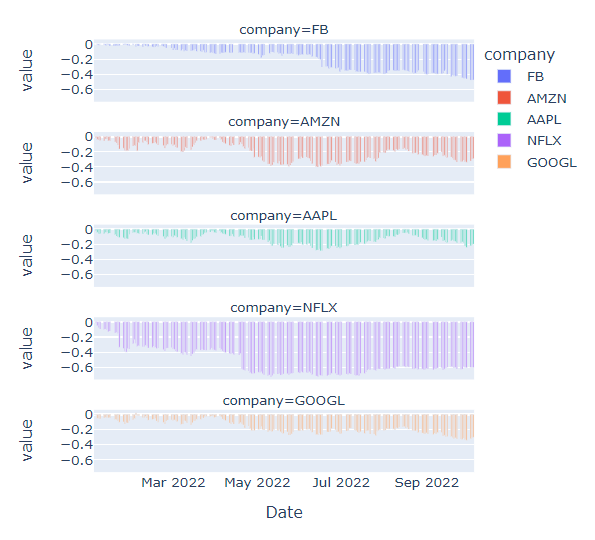Click the 'value' y-axis title of GOOGL plot

pyautogui.click(x=27, y=441)
